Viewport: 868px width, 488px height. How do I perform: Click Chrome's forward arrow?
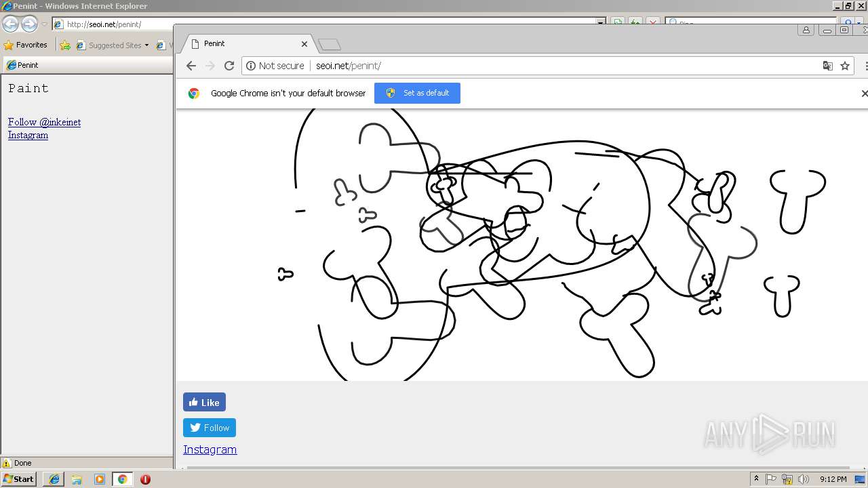[210, 66]
